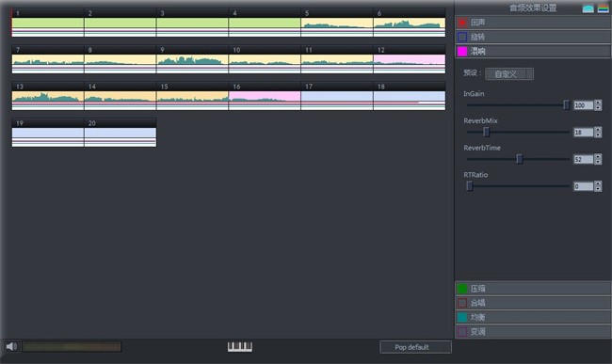Toggle the blue 旋转 effect square
The image size is (612, 364).
coord(462,37)
